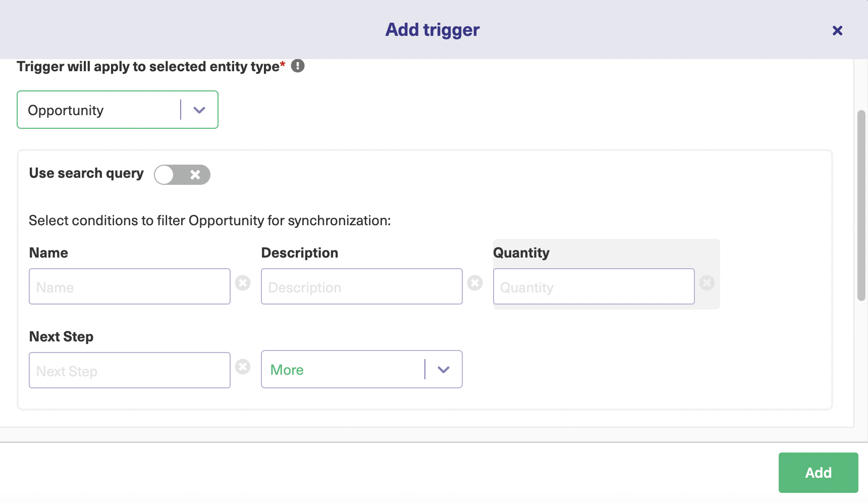Toggle the Use search query switch

182,175
